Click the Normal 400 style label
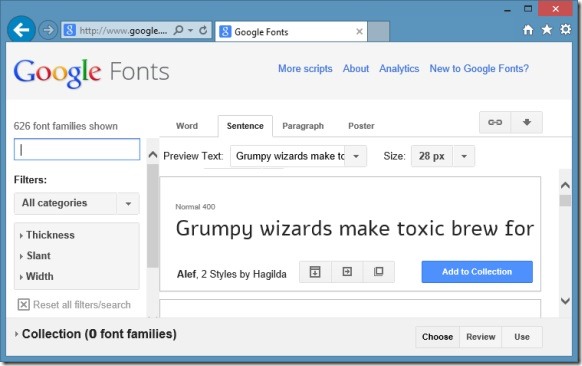 tap(195, 207)
